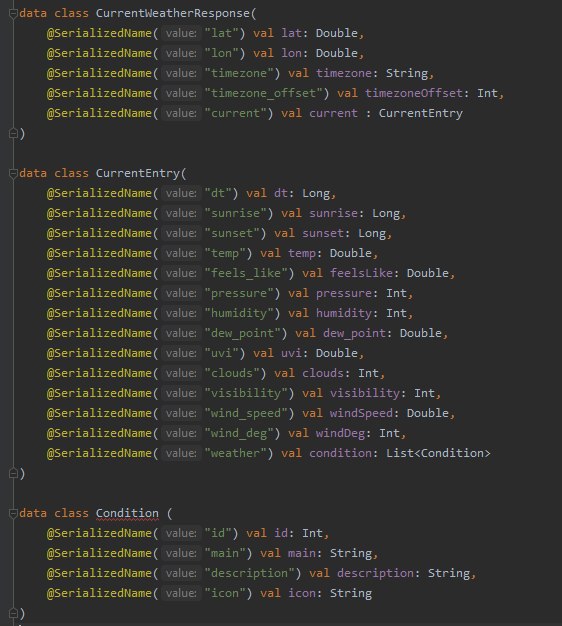
Task: Click the "timezone_offset" string literal
Action: (263, 93)
